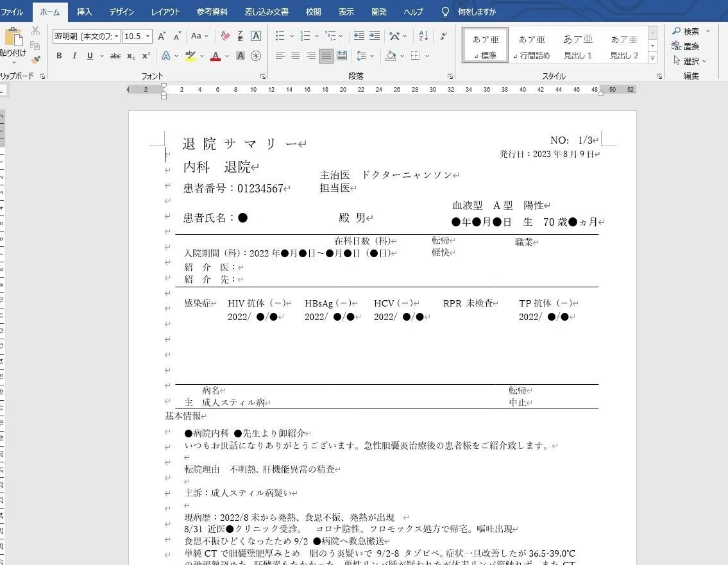Viewport: 728px width, 565px height.
Task: Open the Paragraph dialog launcher
Action: [x=450, y=76]
